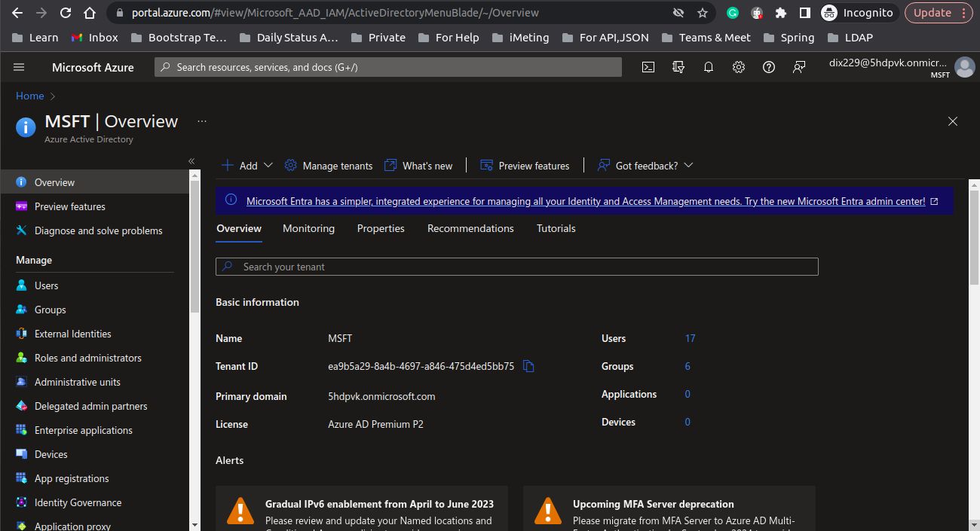Click the browser address bar URL
Viewport: 980px width, 531px height.
(335, 13)
